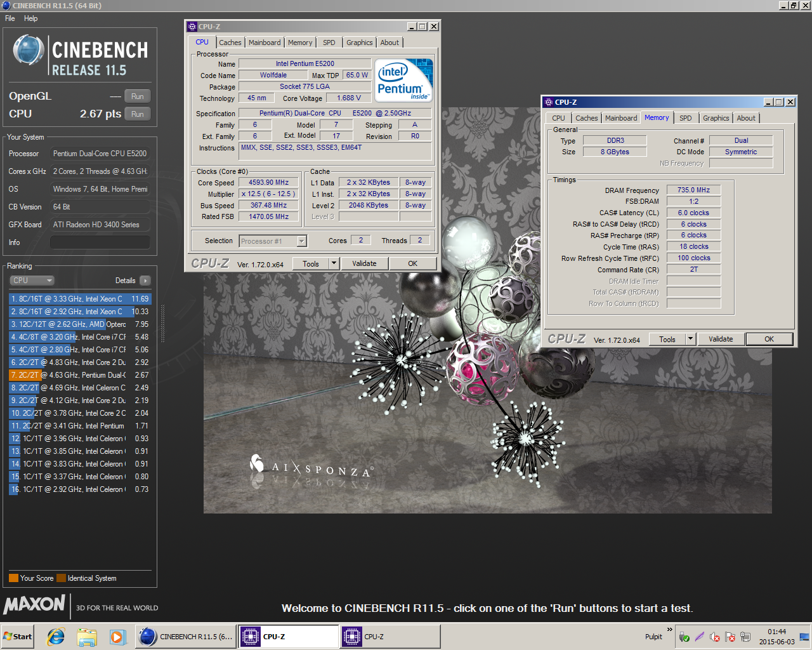Click the purple pen tray icon

point(699,637)
